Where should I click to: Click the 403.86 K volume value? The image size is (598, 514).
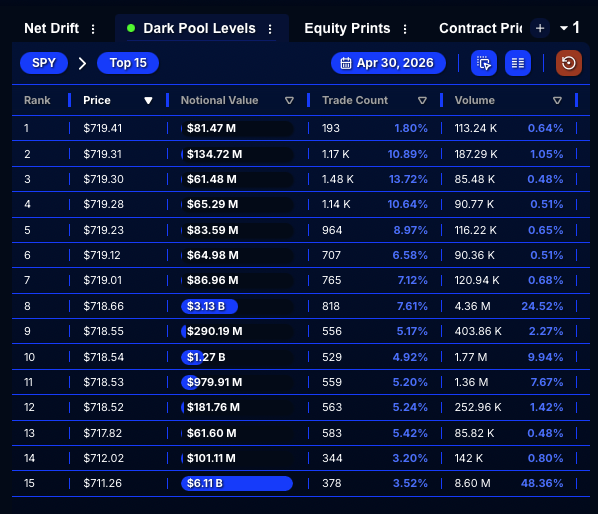[x=478, y=331]
